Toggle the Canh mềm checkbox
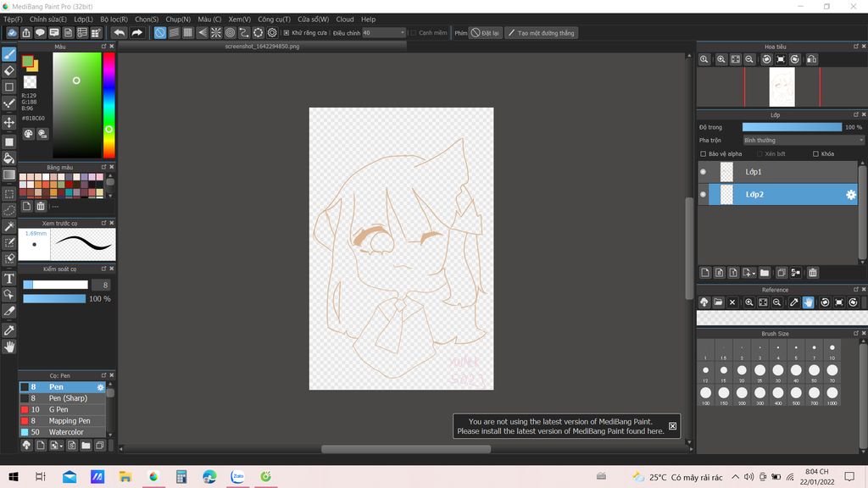This screenshot has height=488, width=868. 414,33
